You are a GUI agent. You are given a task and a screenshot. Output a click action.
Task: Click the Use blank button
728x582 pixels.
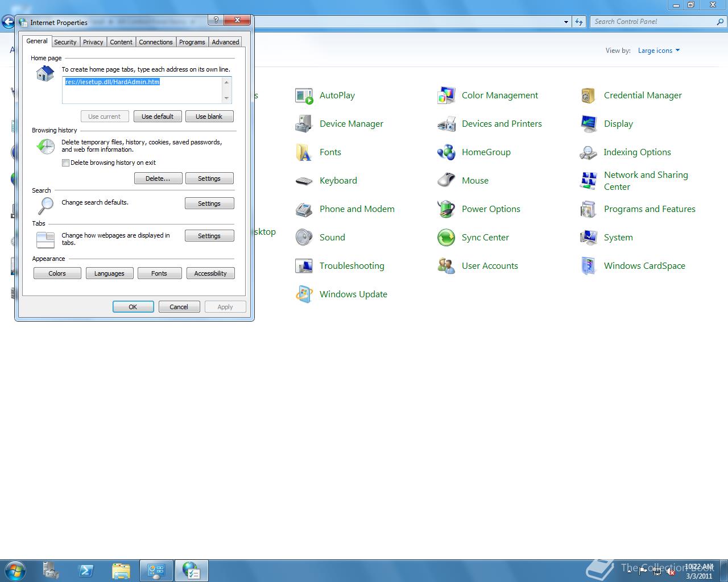pos(209,117)
